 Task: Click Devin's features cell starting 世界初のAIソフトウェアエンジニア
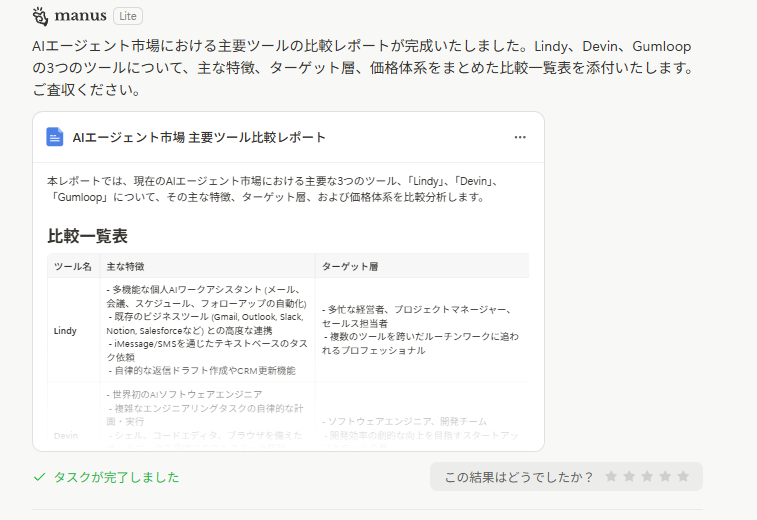coord(208,416)
